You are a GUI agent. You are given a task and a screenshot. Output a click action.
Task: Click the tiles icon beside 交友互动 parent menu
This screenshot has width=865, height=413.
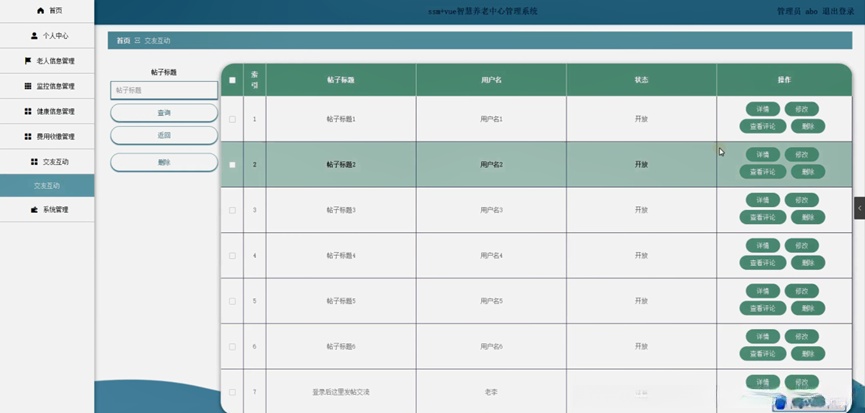coord(34,161)
